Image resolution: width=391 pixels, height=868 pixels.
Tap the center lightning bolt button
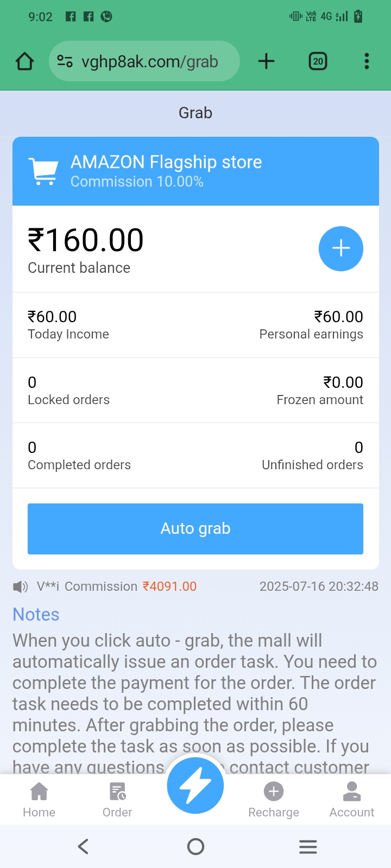195,786
